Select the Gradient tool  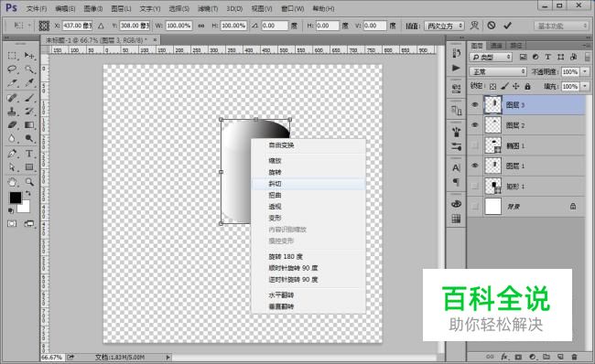point(29,124)
